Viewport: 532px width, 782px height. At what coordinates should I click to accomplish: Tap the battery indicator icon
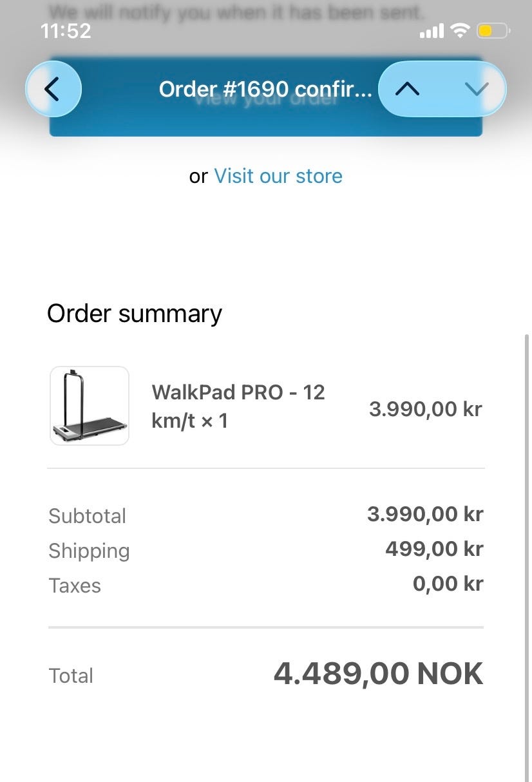tap(493, 30)
